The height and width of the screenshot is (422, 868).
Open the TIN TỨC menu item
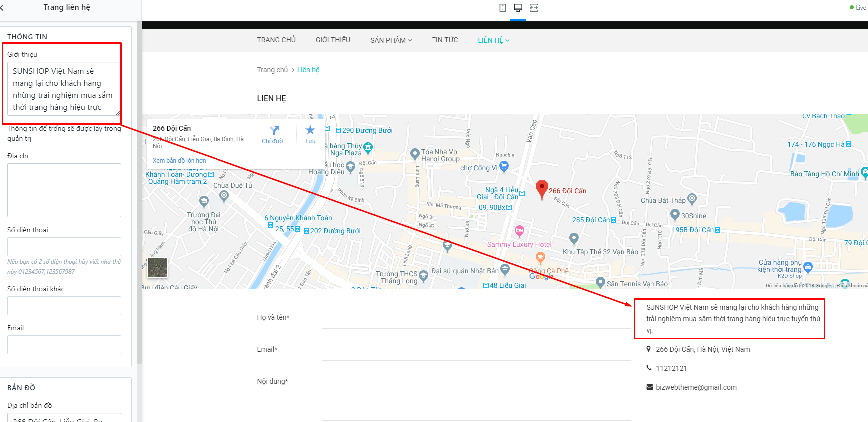point(445,40)
